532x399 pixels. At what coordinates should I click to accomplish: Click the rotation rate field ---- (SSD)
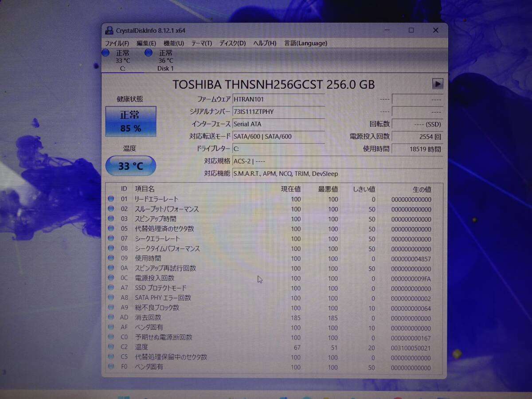tap(417, 124)
